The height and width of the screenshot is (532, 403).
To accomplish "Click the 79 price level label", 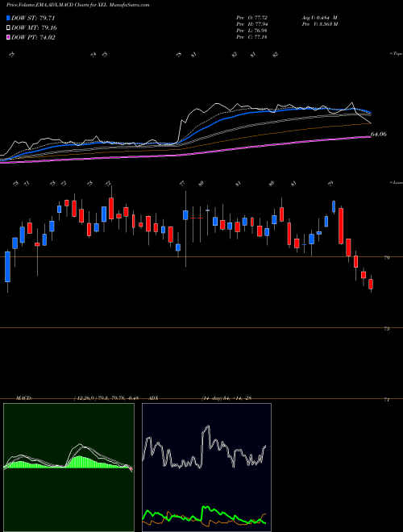I will pyautogui.click(x=387, y=258).
